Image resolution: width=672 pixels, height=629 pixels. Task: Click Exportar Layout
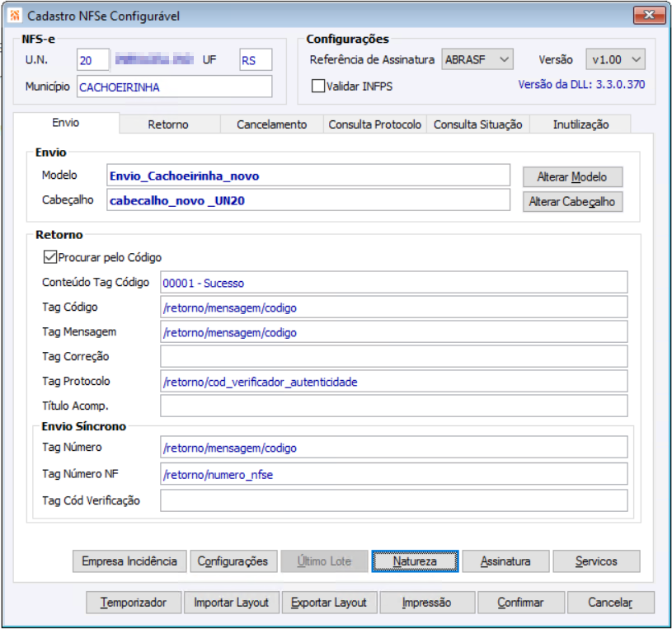tap(329, 603)
